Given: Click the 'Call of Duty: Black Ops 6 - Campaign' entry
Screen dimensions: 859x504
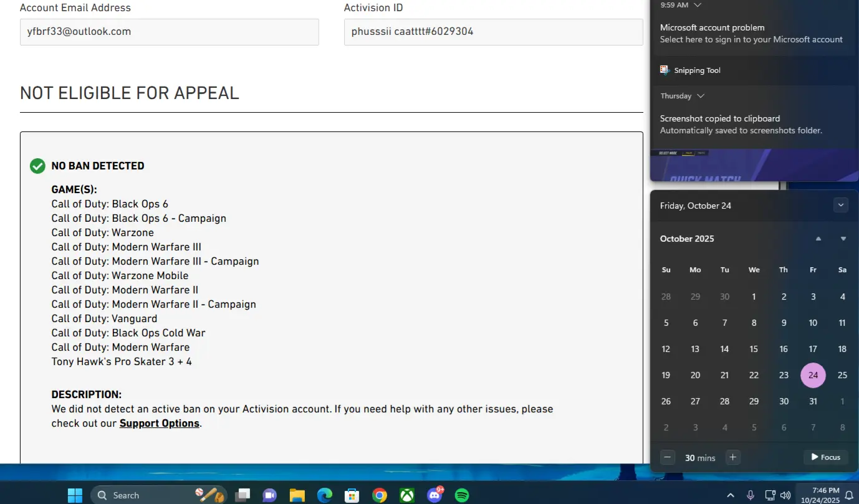Looking at the screenshot, I should [139, 218].
